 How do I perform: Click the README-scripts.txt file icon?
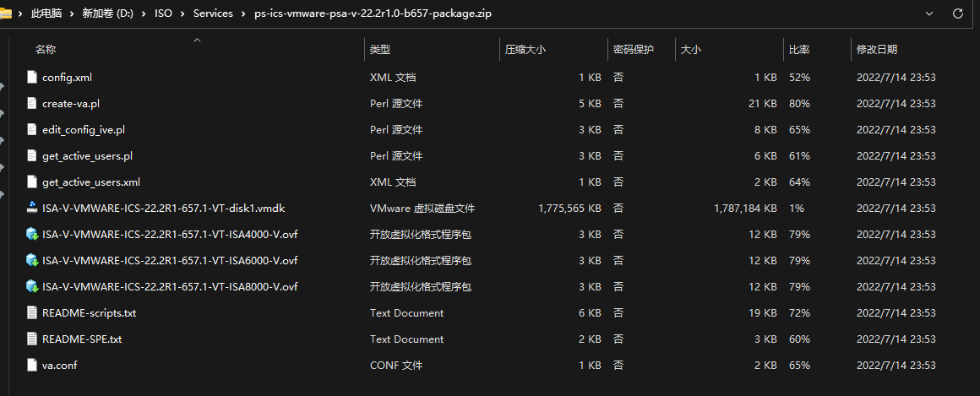click(x=32, y=313)
